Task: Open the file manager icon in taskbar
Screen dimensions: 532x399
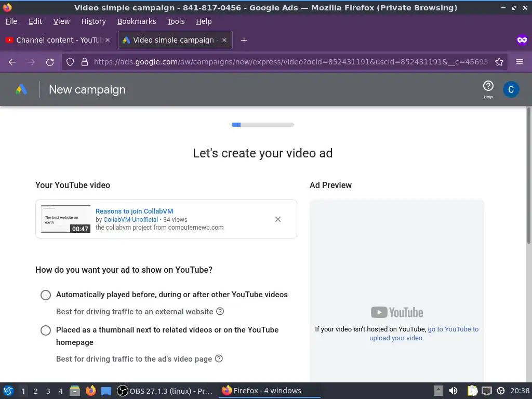Action: [75, 391]
